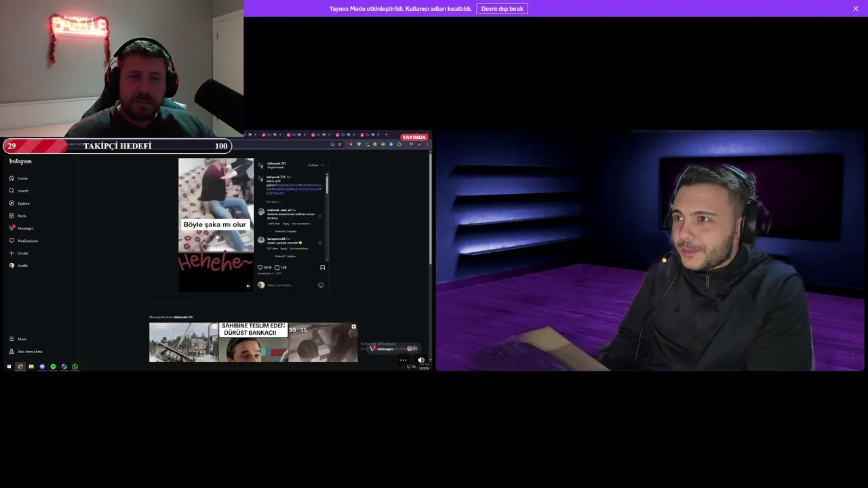Reply to karapence68's comment
Screen dimensions: 868x488
284,249
